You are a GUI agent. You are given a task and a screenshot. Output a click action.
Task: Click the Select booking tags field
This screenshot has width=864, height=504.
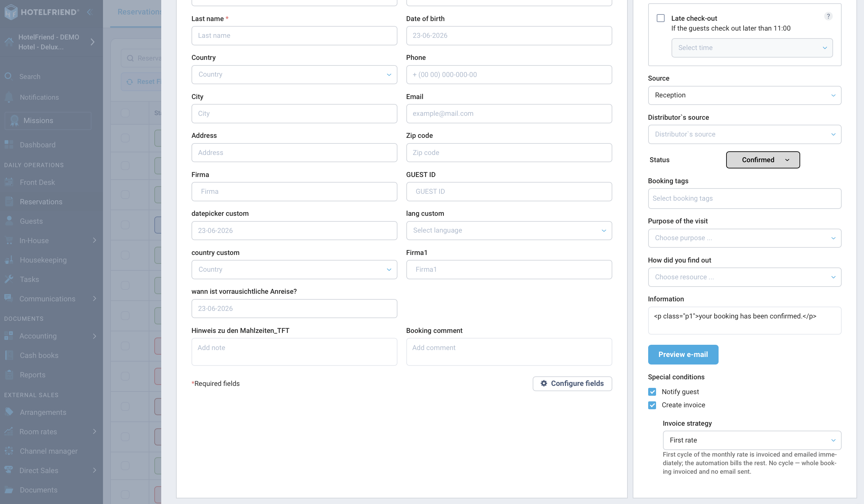[744, 198]
